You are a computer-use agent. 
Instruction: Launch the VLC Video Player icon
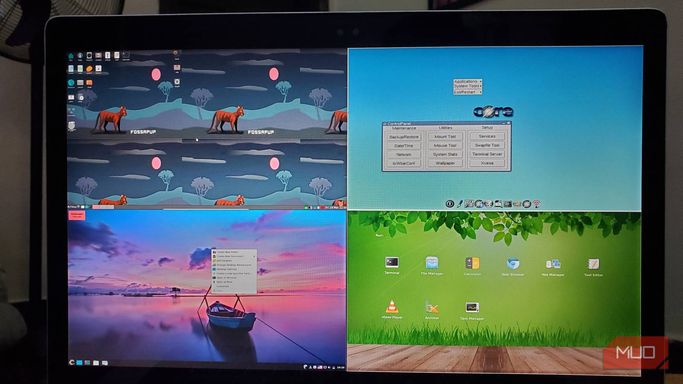click(x=392, y=307)
